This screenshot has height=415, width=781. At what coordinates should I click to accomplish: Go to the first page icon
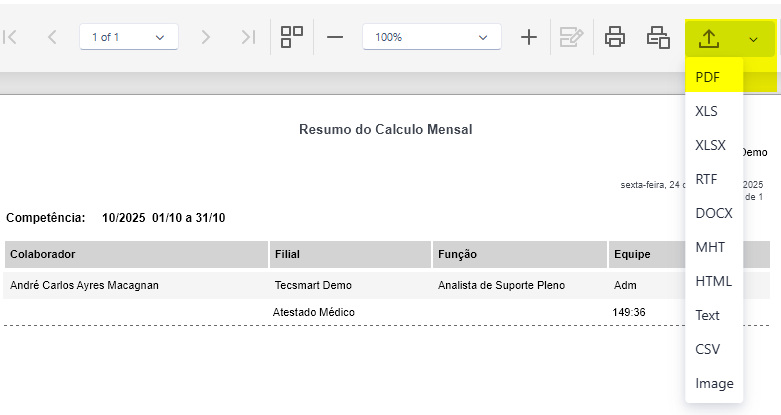[x=10, y=37]
